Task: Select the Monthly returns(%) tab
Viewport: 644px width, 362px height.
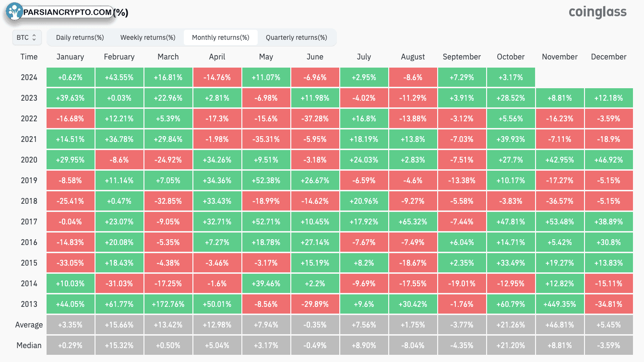Action: pos(221,37)
